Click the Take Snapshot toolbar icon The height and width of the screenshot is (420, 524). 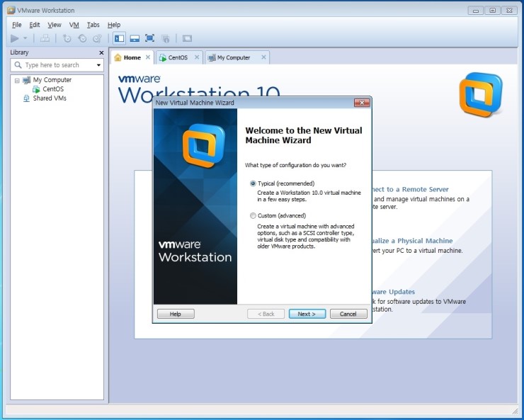click(x=67, y=38)
